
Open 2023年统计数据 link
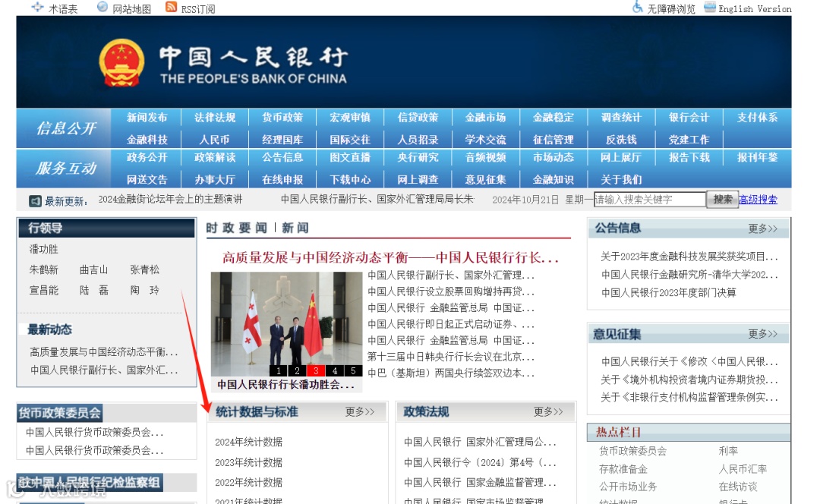coord(249,463)
